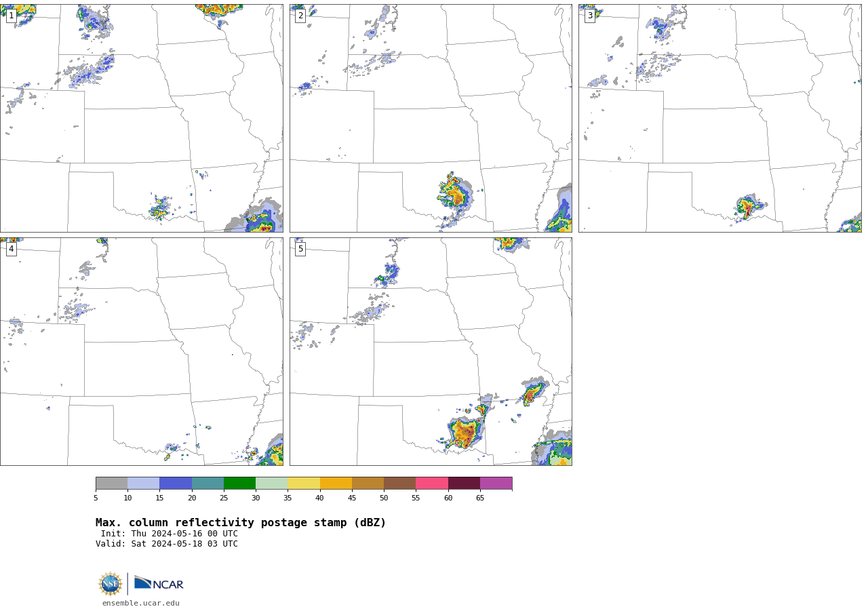Select the purple 65+ dBZ swatch
Screen dimensions: 868x611
[x=496, y=484]
